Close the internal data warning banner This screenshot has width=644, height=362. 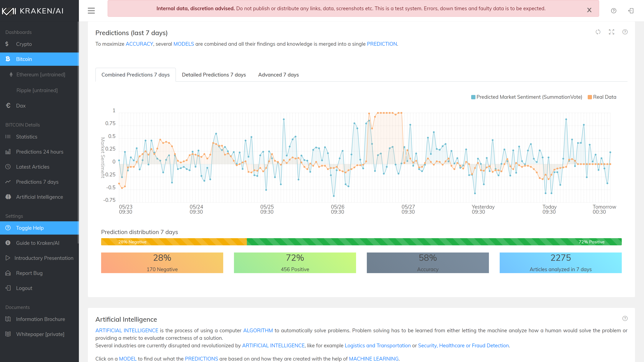589,10
